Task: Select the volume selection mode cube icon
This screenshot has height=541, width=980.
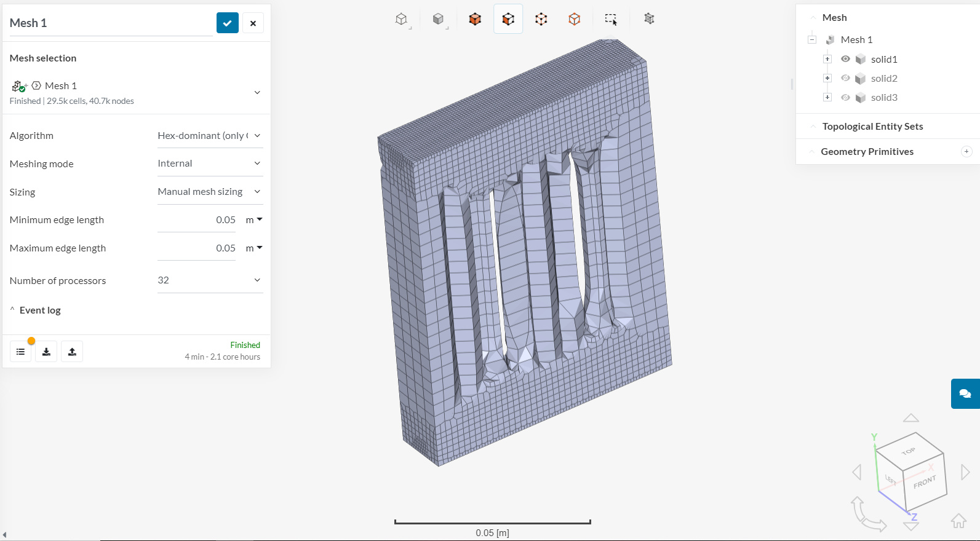Action: [x=475, y=19]
